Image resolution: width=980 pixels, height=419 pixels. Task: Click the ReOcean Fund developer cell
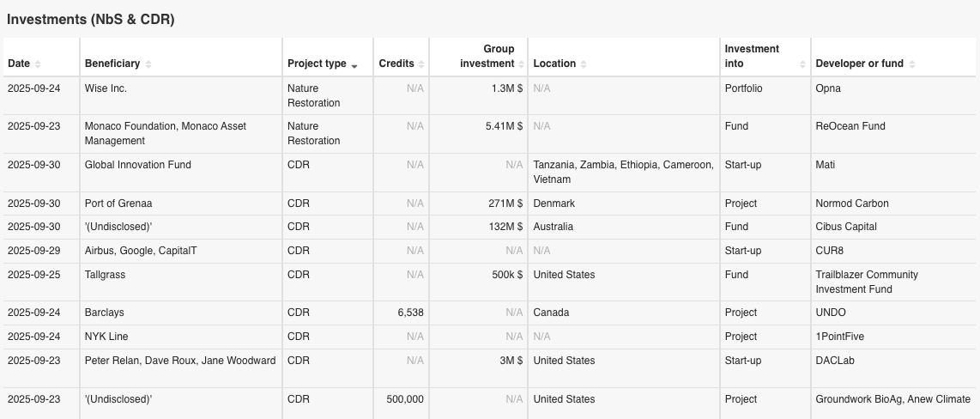tap(850, 126)
